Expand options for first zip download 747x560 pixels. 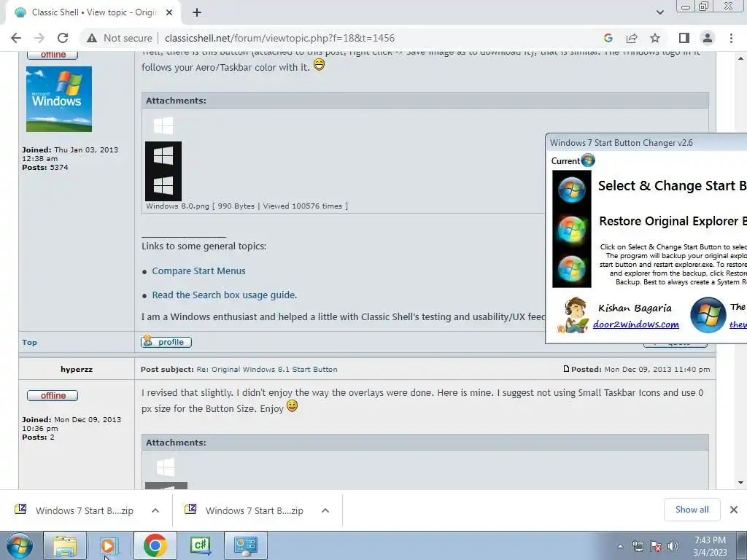(155, 510)
